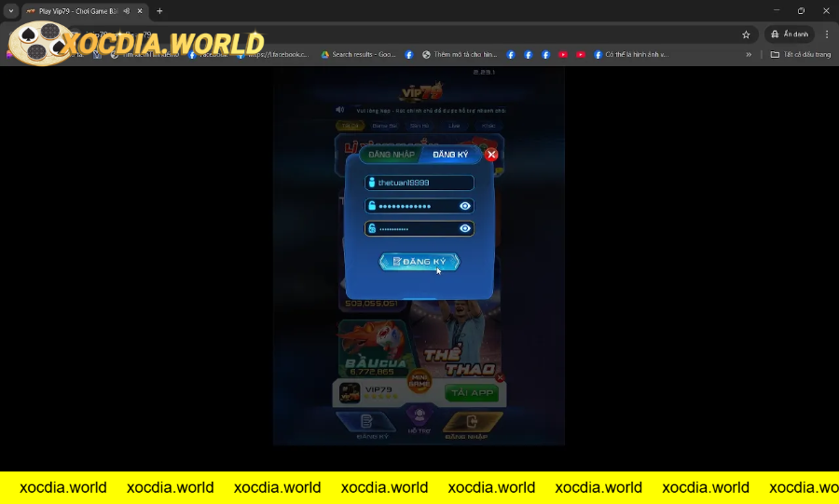Screen dimensions: 839x504
Task: Open the Chrome three-dot menu
Action: (x=827, y=34)
